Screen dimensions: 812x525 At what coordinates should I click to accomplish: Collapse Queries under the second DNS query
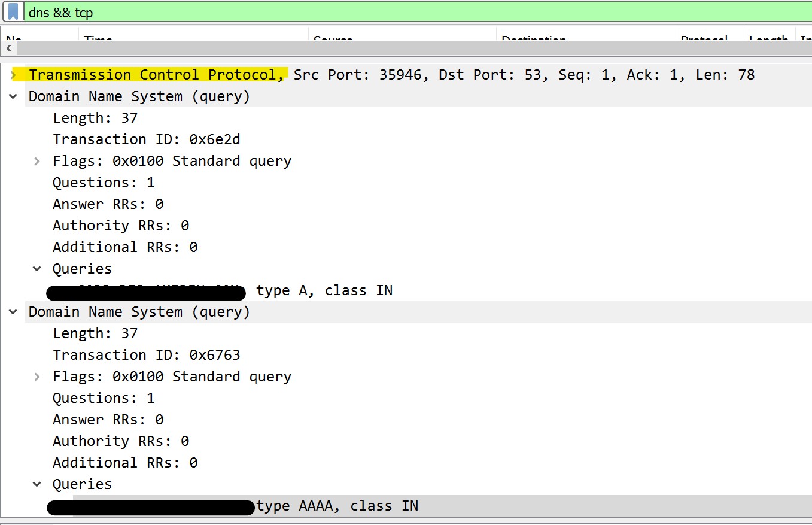coord(37,484)
